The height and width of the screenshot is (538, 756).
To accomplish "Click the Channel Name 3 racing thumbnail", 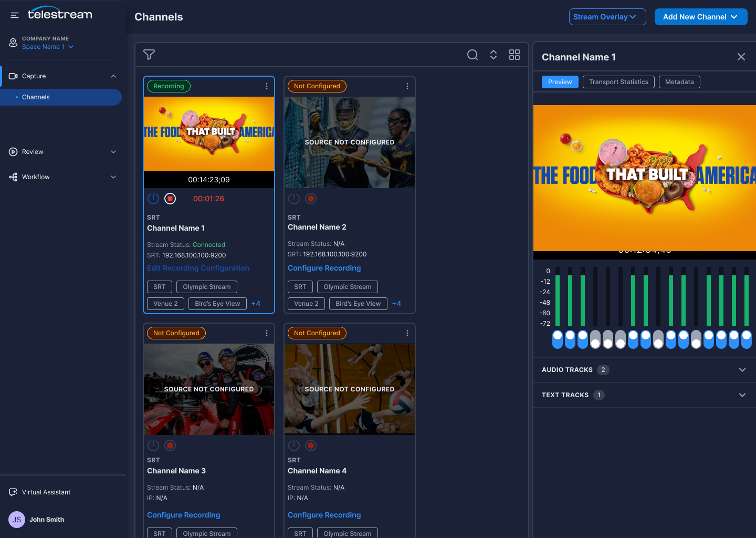I will point(209,389).
